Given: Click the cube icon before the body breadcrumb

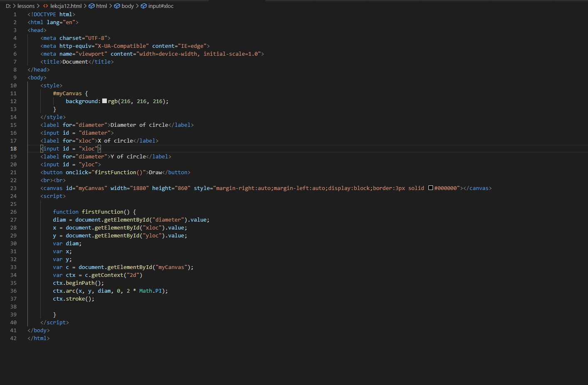Looking at the screenshot, I should point(117,6).
